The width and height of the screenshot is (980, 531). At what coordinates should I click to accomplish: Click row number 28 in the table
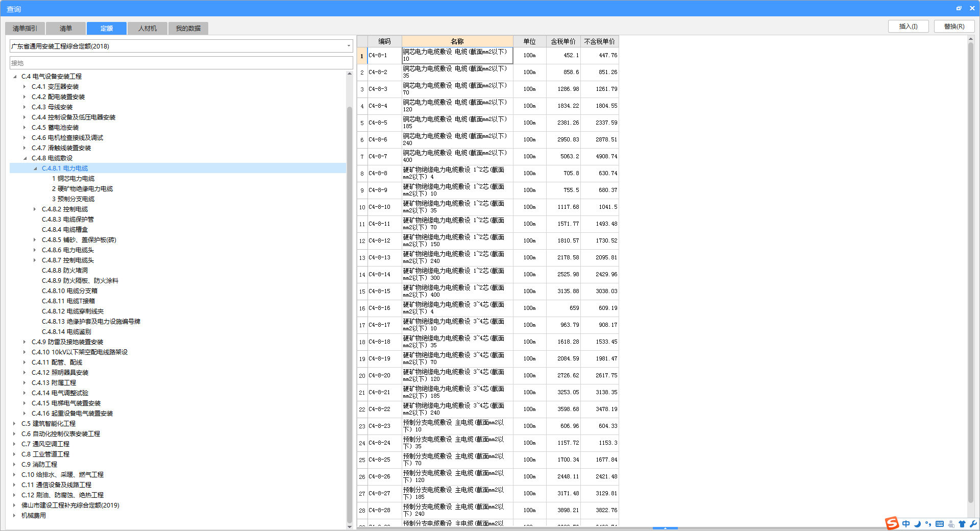[362, 511]
